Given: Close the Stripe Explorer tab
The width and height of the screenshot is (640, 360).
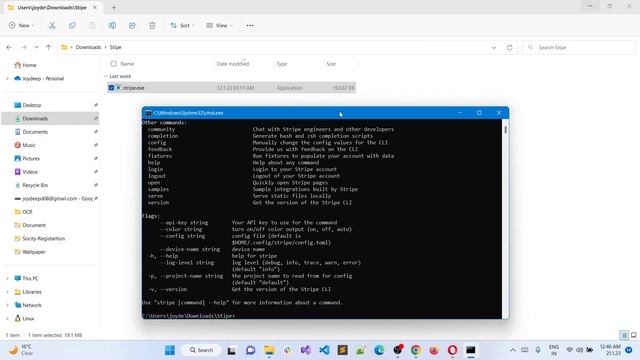Looking at the screenshot, I should [95, 7].
